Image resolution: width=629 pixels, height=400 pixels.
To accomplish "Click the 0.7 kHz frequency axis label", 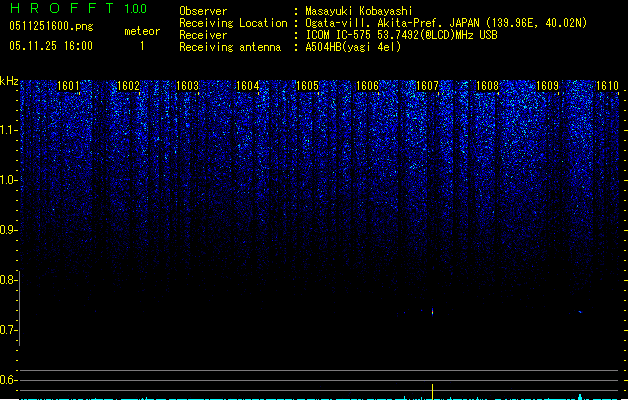I will (8, 330).
